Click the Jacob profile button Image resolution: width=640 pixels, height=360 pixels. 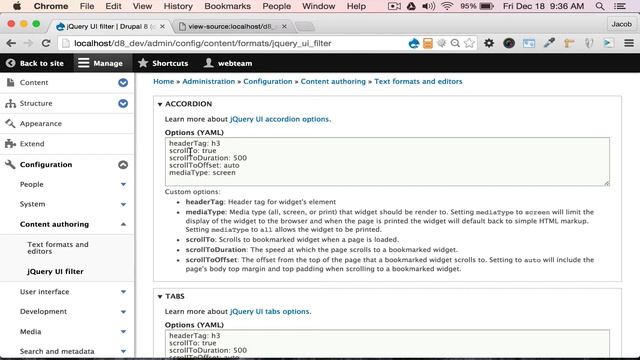click(x=621, y=24)
